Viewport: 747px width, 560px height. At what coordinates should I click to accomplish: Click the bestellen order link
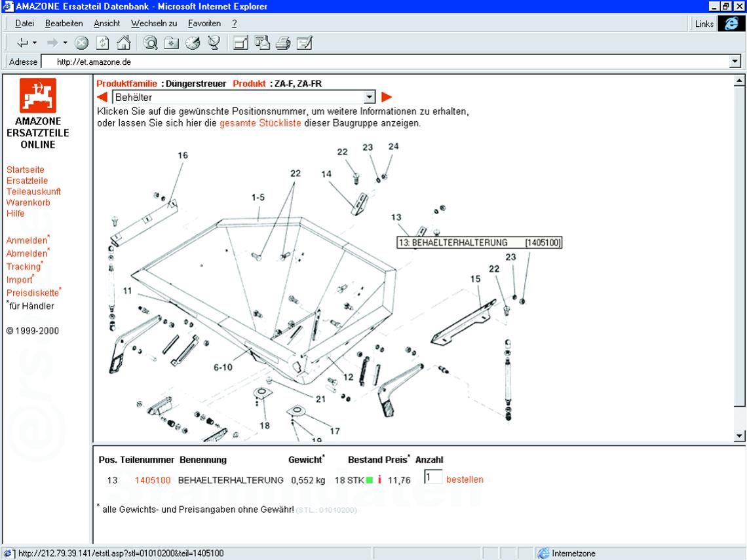pyautogui.click(x=465, y=479)
